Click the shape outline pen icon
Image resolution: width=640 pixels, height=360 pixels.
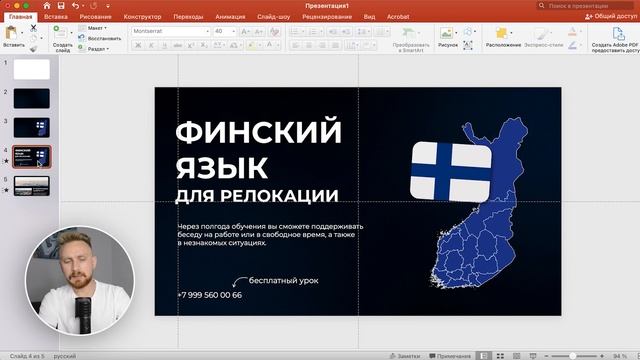(572, 45)
